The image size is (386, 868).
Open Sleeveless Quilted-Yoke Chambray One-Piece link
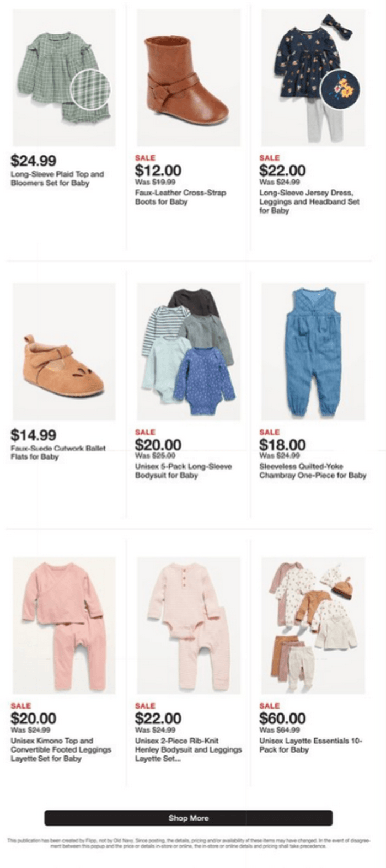pyautogui.click(x=313, y=471)
